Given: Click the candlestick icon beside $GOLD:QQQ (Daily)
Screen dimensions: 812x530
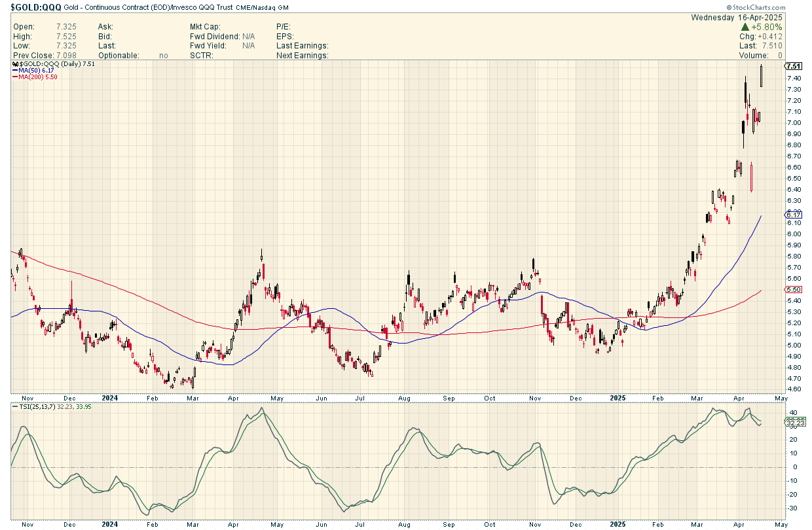Looking at the screenshot, I should point(14,65).
